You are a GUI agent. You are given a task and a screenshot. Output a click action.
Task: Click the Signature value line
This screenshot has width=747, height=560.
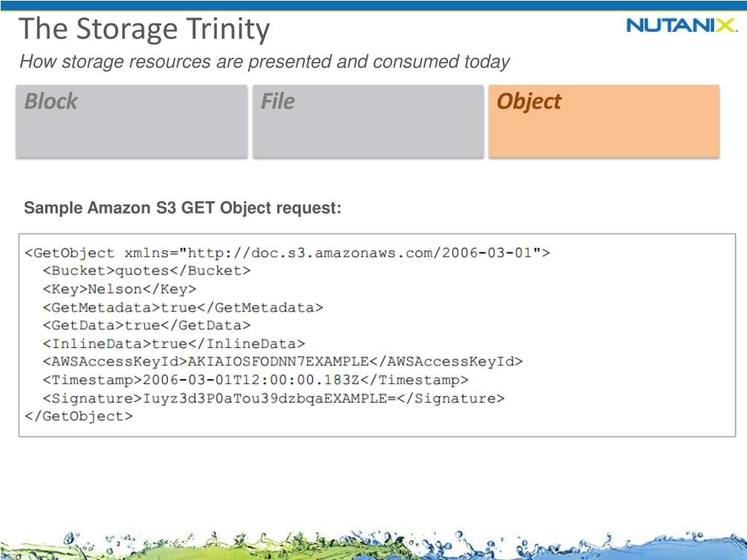pyautogui.click(x=274, y=398)
